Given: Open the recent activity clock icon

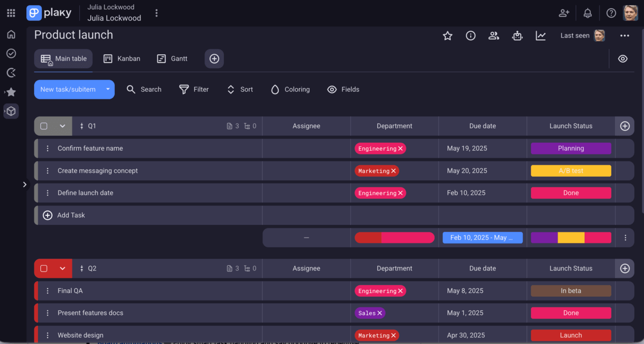Looking at the screenshot, I should tap(11, 72).
